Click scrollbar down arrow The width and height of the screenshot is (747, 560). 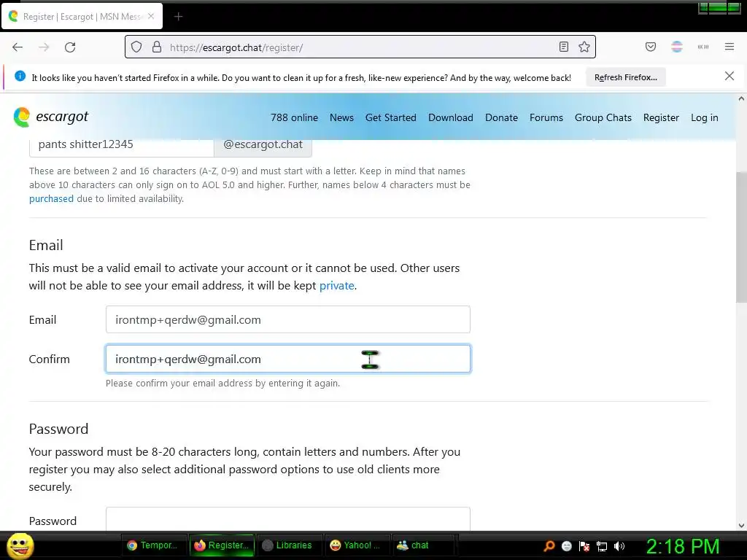point(741,526)
